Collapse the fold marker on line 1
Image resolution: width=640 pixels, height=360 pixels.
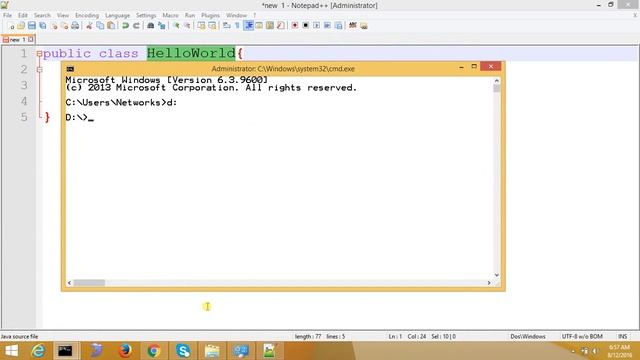point(39,53)
